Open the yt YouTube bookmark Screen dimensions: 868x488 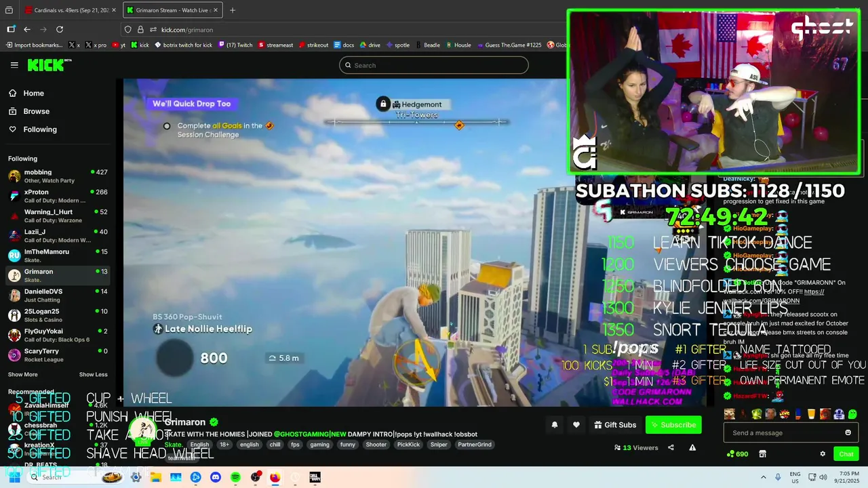[119, 45]
